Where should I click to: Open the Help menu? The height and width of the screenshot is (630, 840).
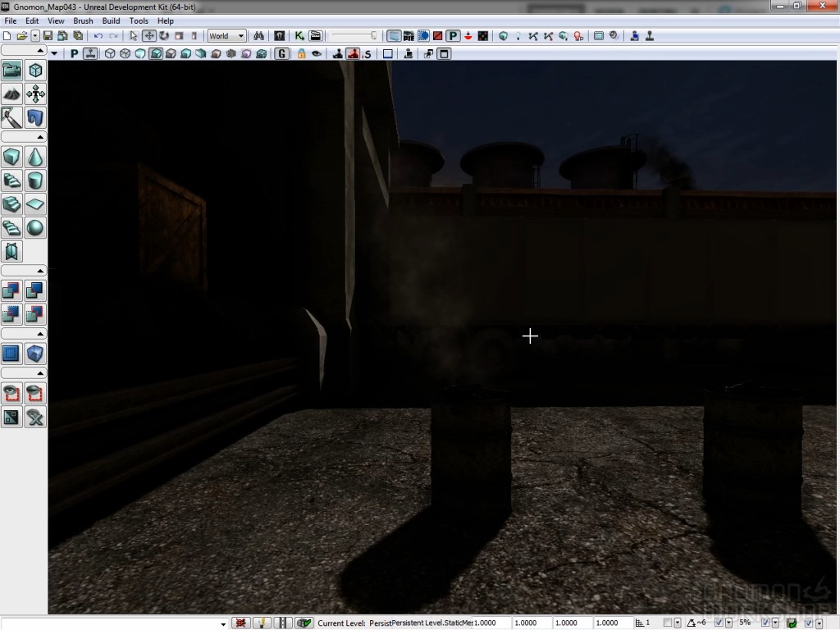165,21
